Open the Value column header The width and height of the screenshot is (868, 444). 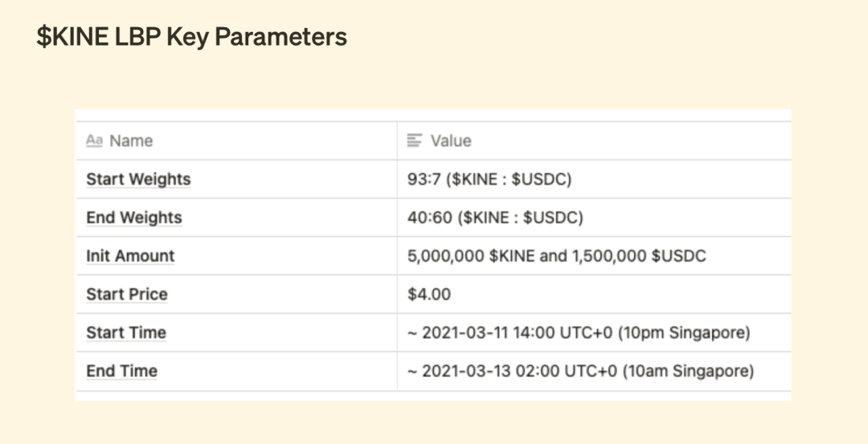[594, 141]
